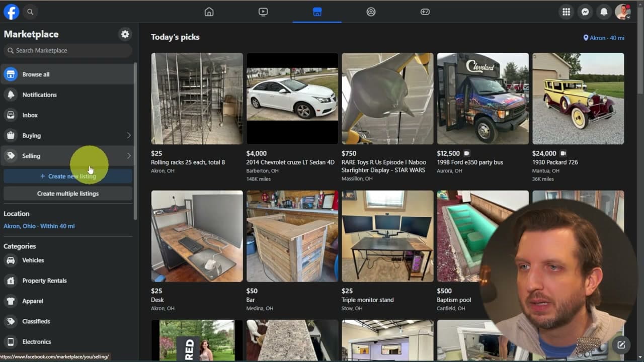Open the nine-dot menu grid icon
644x362 pixels.
pos(566,12)
